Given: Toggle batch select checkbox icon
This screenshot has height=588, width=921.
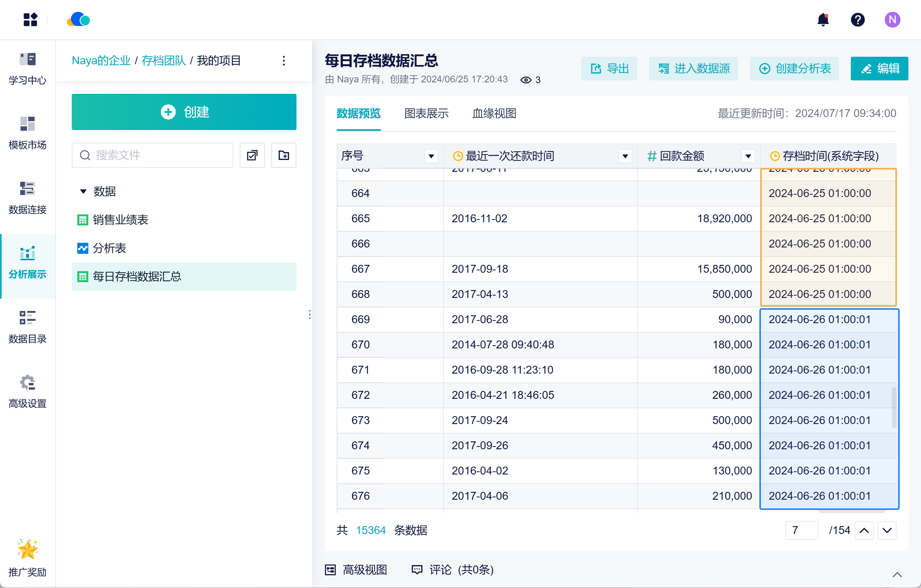Looking at the screenshot, I should tap(252, 155).
